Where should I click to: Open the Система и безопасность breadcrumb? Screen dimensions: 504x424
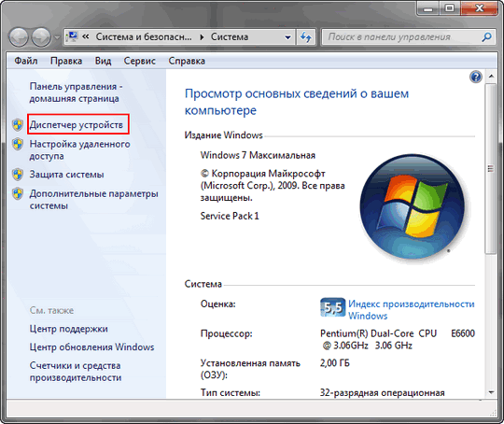(144, 37)
